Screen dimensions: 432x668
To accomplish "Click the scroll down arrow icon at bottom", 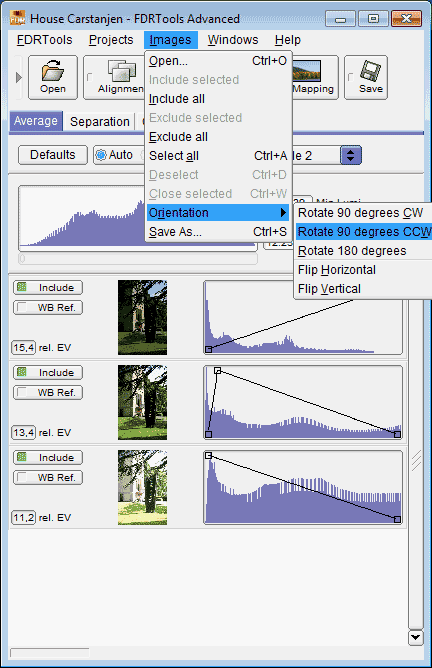I will [415, 638].
